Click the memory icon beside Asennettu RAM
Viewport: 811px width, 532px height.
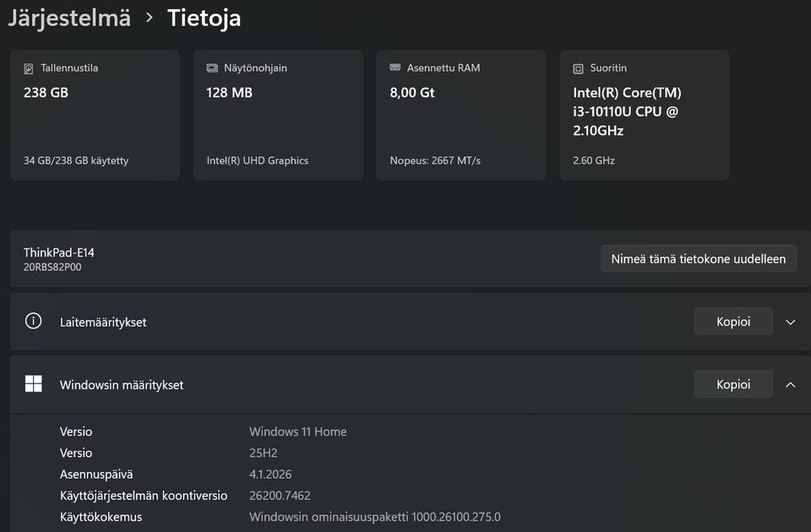tap(395, 68)
